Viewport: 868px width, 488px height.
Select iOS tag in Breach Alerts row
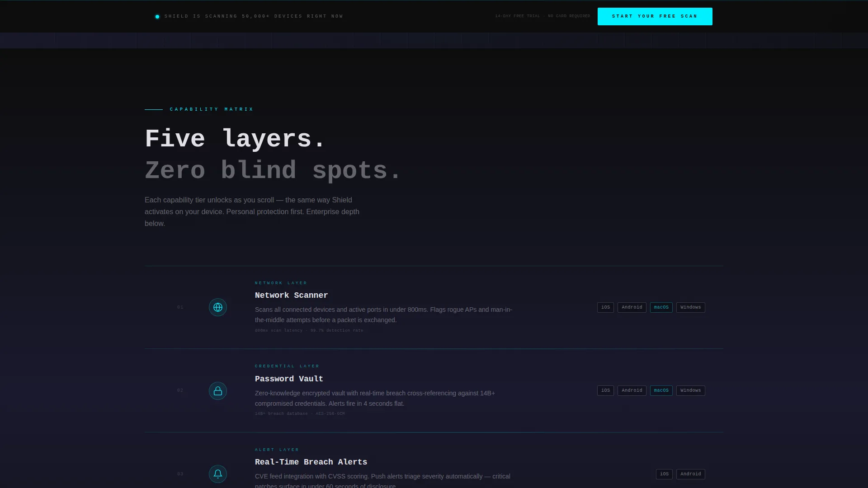tap(664, 474)
